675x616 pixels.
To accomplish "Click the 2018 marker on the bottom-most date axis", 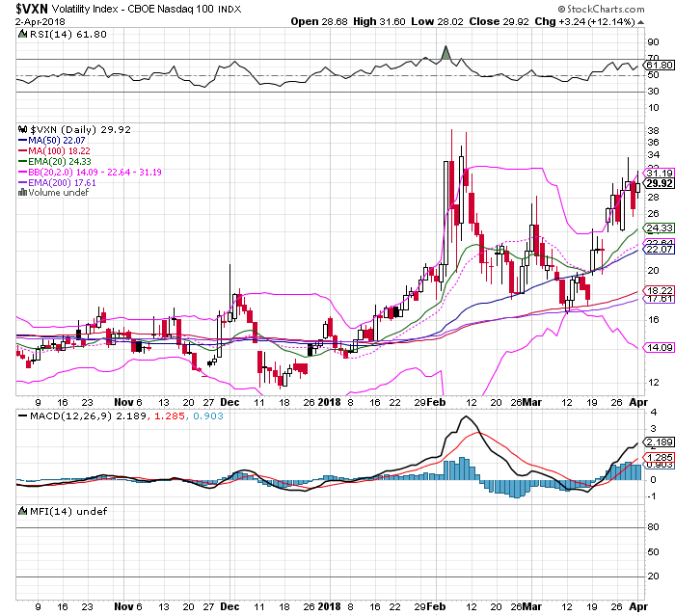I will pyautogui.click(x=329, y=606).
